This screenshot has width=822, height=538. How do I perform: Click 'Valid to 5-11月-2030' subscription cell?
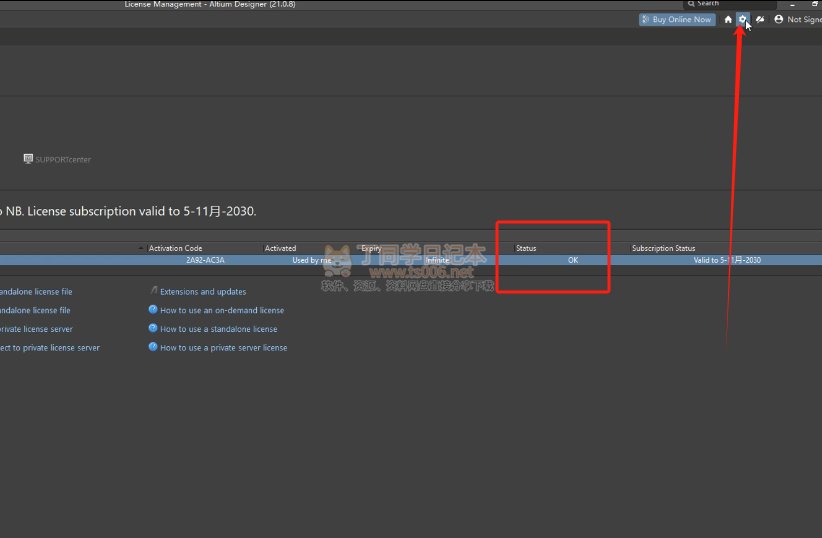tap(727, 260)
